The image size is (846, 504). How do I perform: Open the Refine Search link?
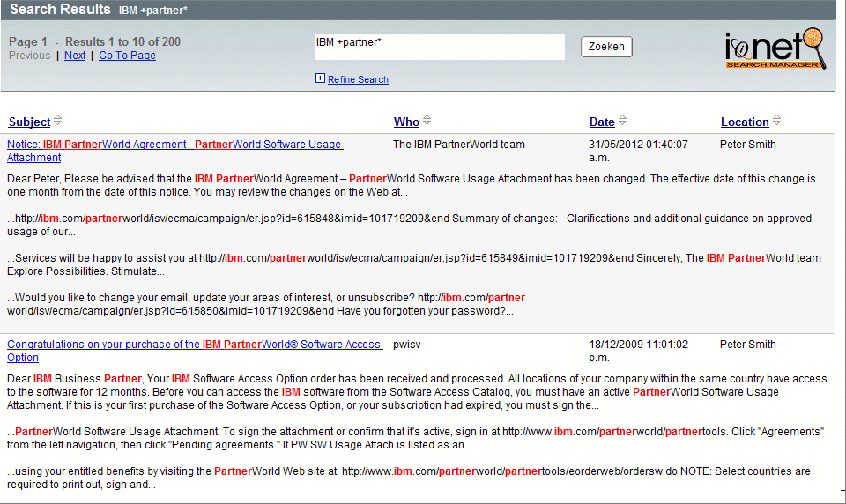point(358,79)
